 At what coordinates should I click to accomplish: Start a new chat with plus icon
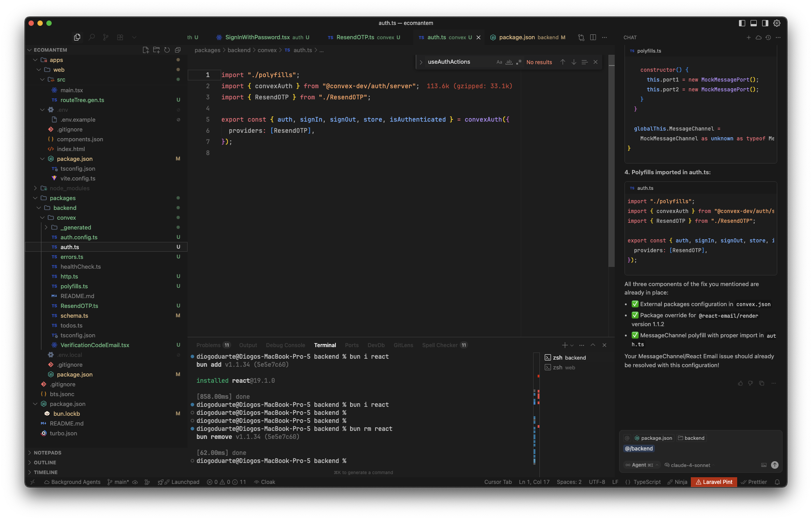tap(749, 37)
